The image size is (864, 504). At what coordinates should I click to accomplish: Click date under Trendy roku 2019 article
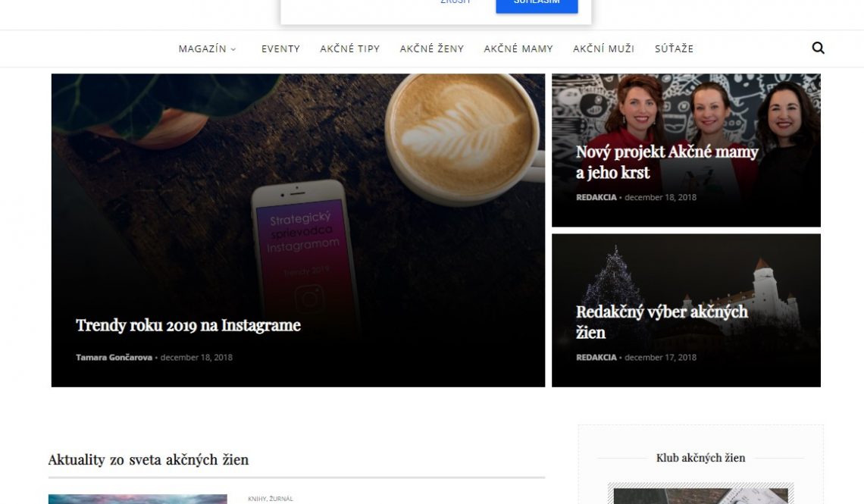tap(196, 357)
